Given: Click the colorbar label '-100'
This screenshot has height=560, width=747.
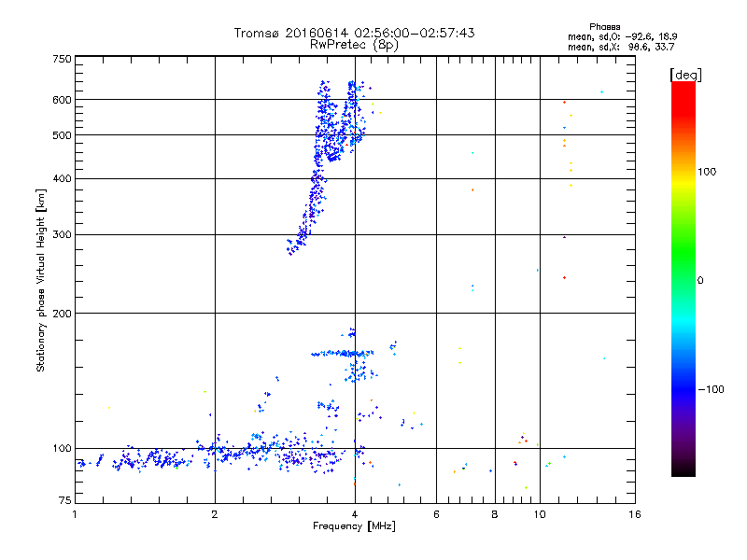Looking at the screenshot, I should tap(711, 389).
